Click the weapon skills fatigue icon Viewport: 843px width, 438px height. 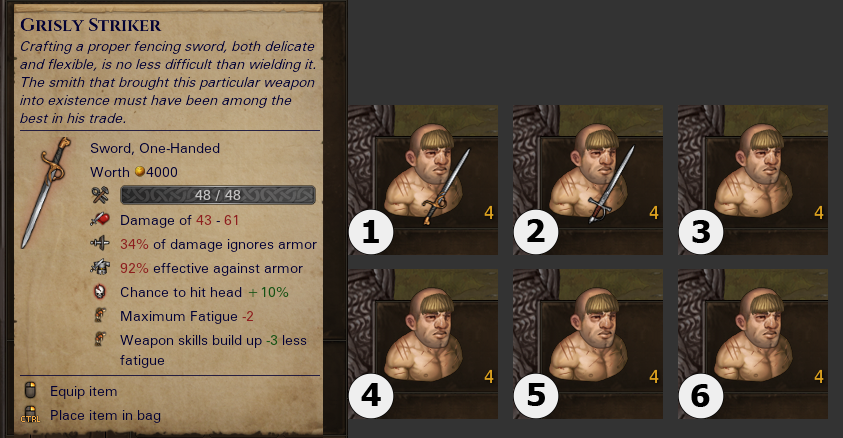pos(99,339)
